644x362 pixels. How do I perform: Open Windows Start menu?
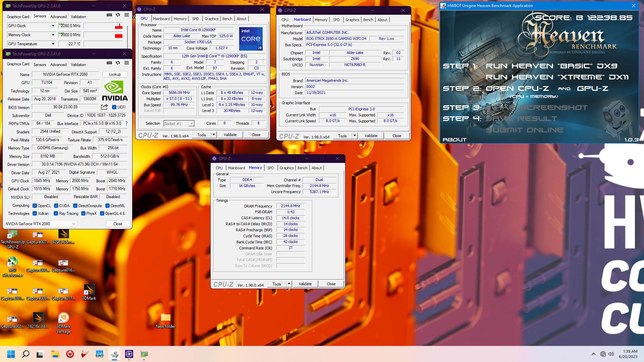point(11,354)
